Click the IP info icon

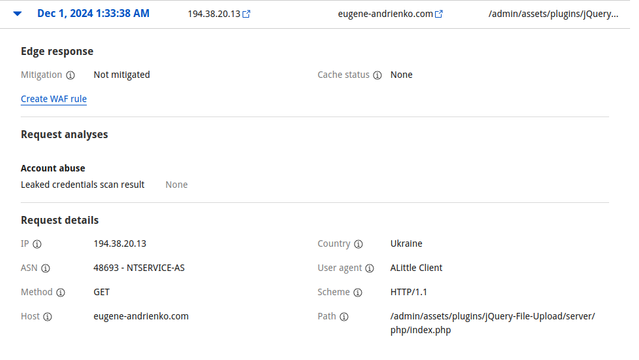(x=37, y=244)
